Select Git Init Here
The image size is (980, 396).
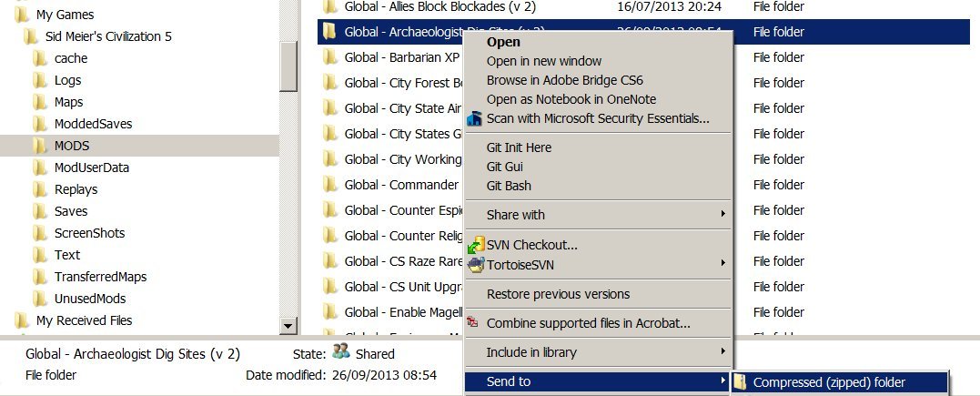[519, 147]
